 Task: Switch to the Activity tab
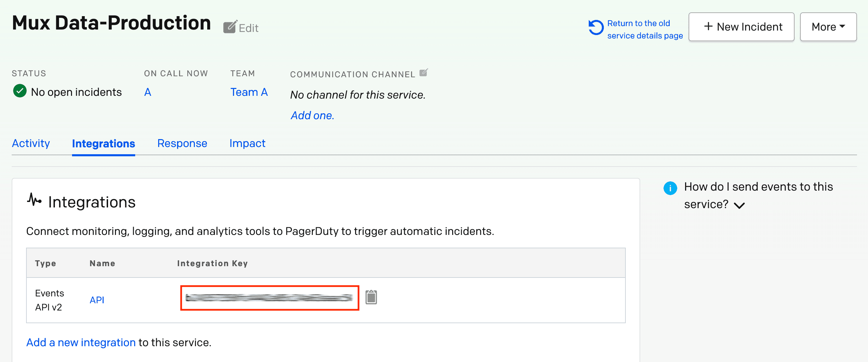point(31,143)
